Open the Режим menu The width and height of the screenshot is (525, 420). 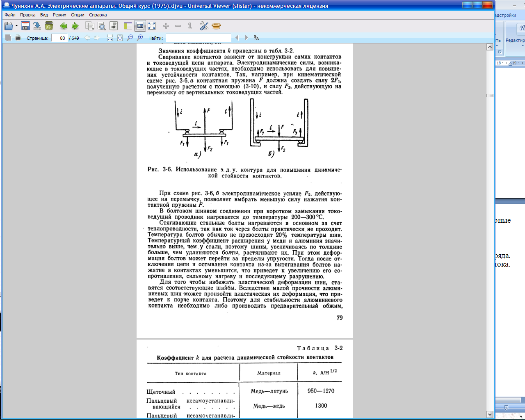click(59, 15)
